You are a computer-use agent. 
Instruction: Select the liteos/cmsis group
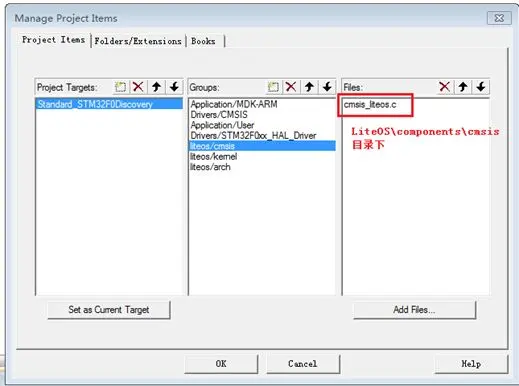(262, 146)
